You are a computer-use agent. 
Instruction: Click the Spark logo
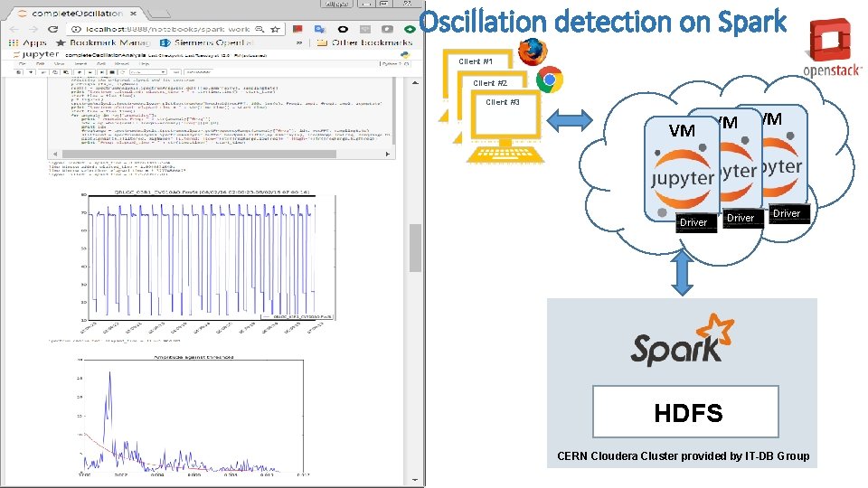coord(682,340)
